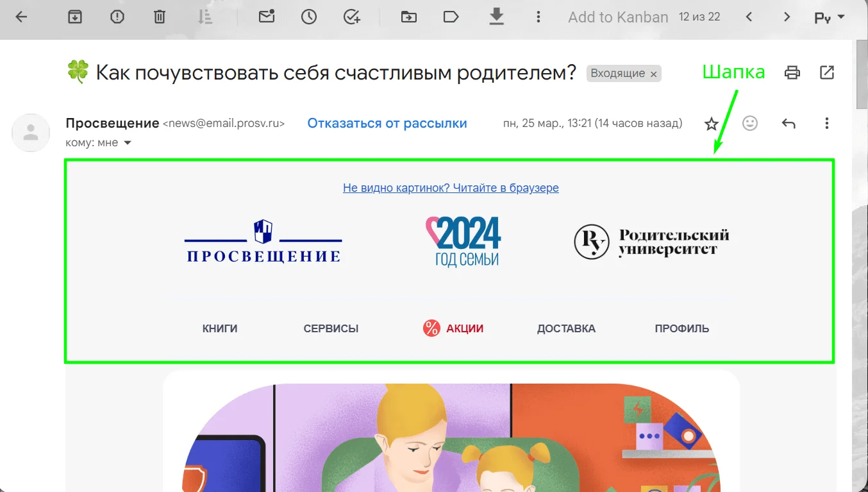Viewport: 868px width, 492px height.
Task: Move email to a folder
Action: pyautogui.click(x=408, y=17)
